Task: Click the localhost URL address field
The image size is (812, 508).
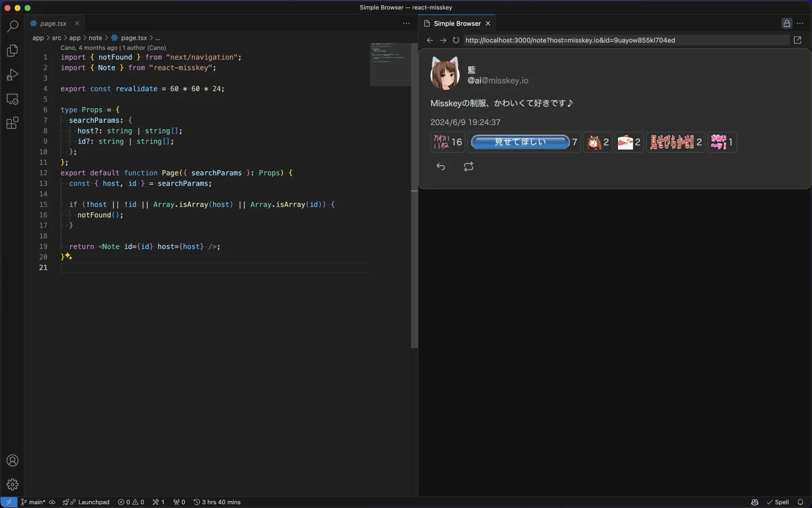Action: coord(625,40)
